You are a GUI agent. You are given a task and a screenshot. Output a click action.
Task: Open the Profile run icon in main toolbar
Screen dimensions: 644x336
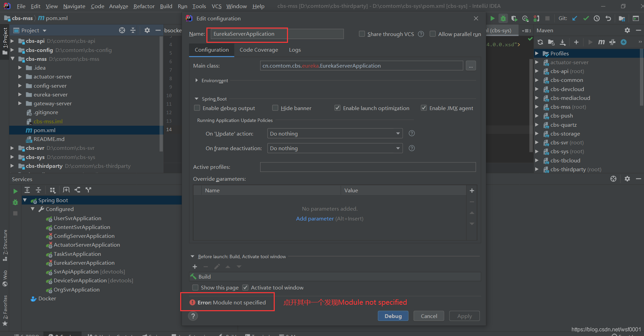tap(525, 18)
